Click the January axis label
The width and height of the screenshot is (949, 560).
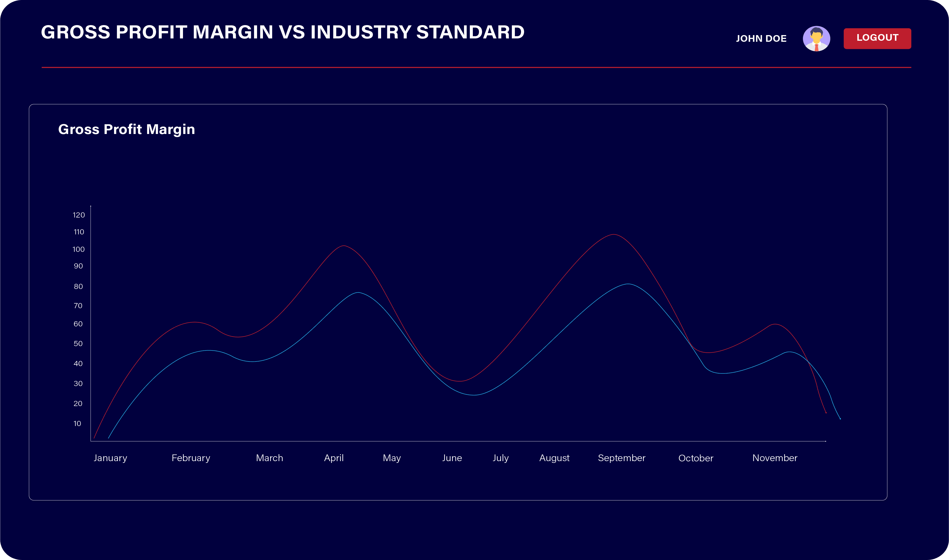click(x=110, y=458)
